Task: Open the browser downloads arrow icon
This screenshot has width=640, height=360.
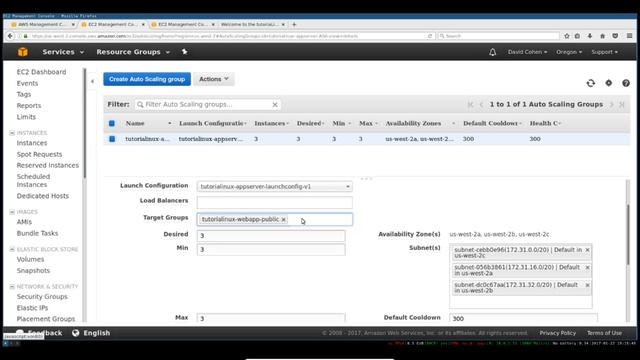Action: point(590,36)
